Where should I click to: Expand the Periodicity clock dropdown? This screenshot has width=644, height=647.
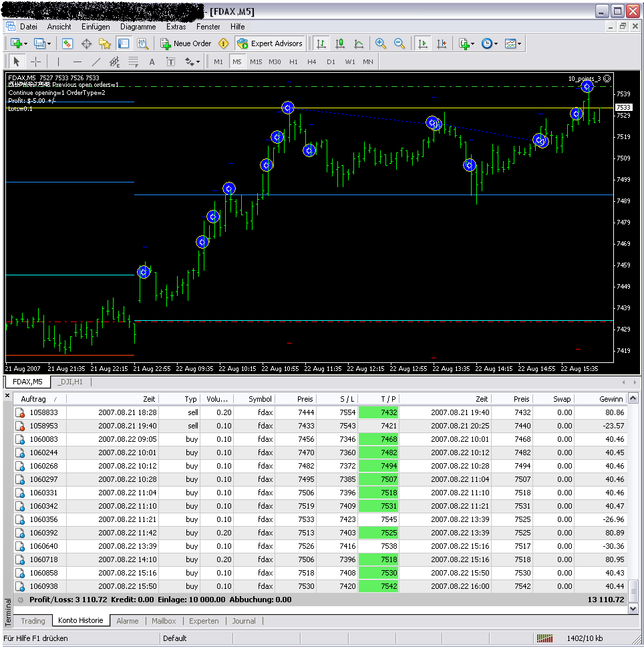pos(496,43)
